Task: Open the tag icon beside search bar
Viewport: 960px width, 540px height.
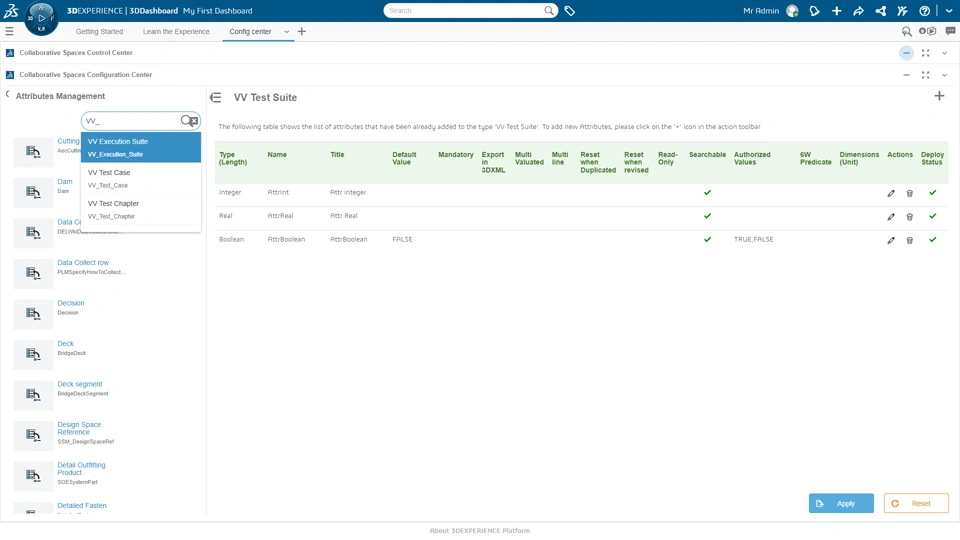Action: (569, 10)
